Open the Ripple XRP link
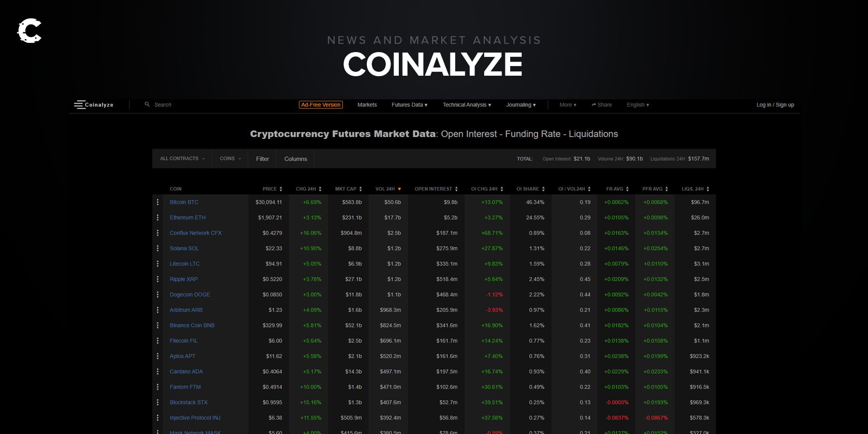 pyautogui.click(x=184, y=279)
